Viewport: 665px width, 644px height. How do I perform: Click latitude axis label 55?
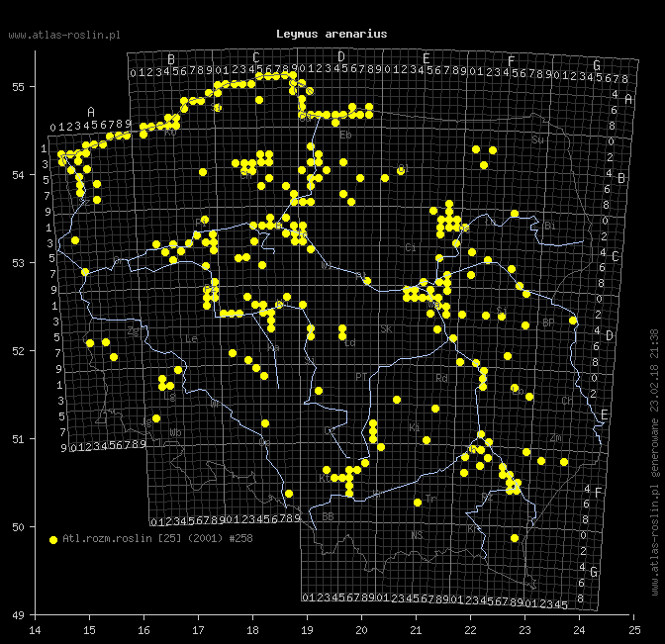(18, 87)
